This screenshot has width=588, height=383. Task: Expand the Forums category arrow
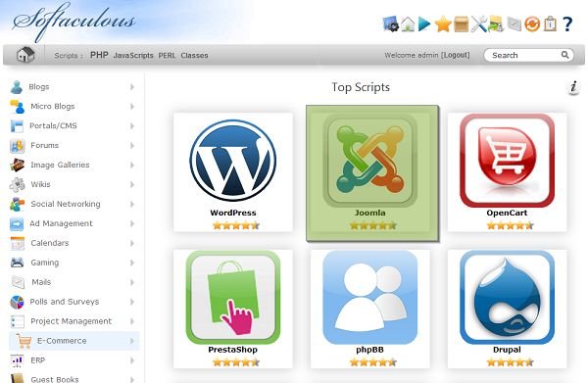[x=132, y=145]
